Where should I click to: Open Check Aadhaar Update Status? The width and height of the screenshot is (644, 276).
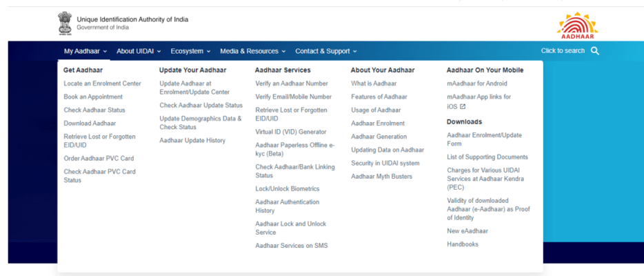[201, 106]
